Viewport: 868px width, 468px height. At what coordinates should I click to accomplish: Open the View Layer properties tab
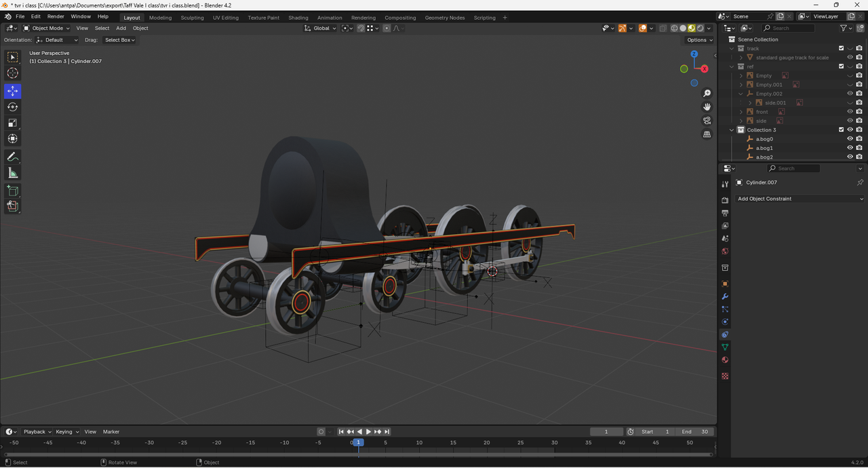[x=725, y=226]
